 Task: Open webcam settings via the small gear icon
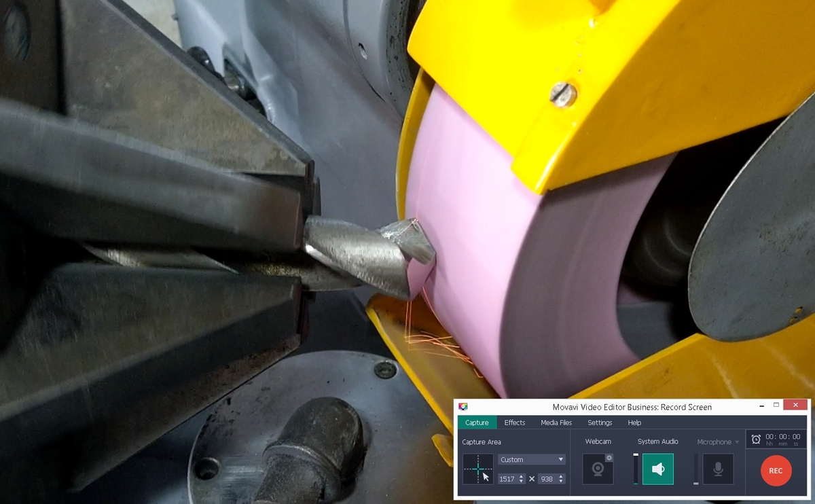click(x=609, y=458)
